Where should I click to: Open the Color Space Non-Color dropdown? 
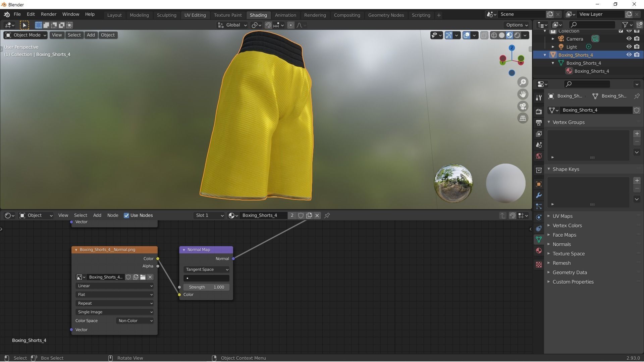[135, 321]
